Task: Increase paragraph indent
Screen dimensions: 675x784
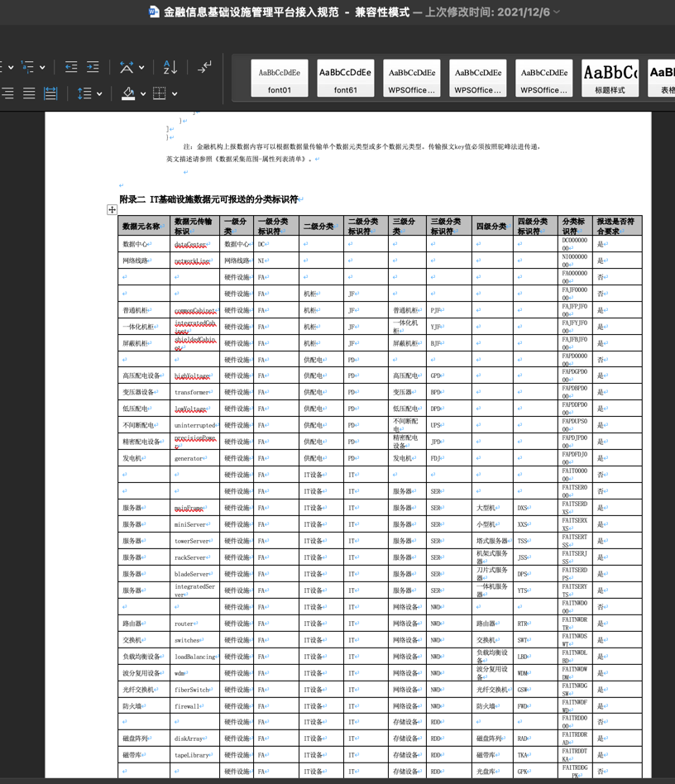Action: tap(93, 66)
